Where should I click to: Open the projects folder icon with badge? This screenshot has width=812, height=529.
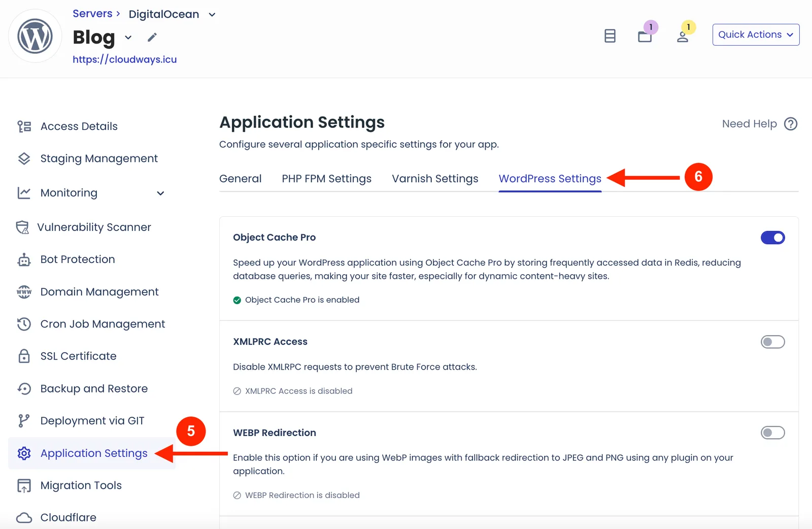point(645,36)
